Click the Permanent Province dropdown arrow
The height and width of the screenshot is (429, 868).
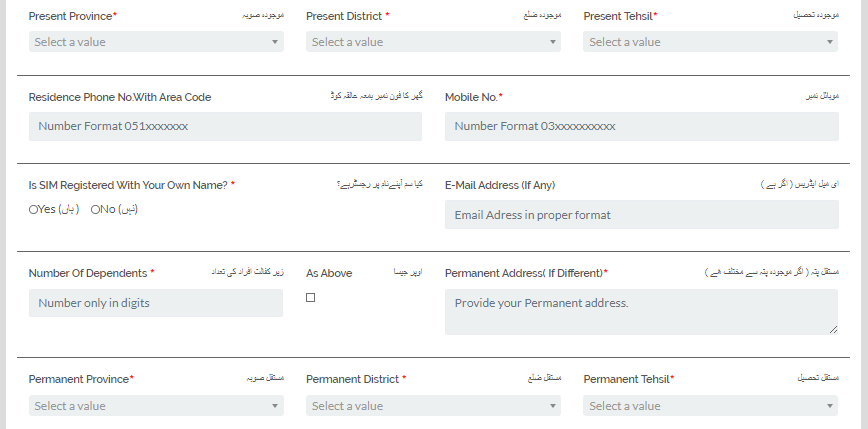click(275, 406)
